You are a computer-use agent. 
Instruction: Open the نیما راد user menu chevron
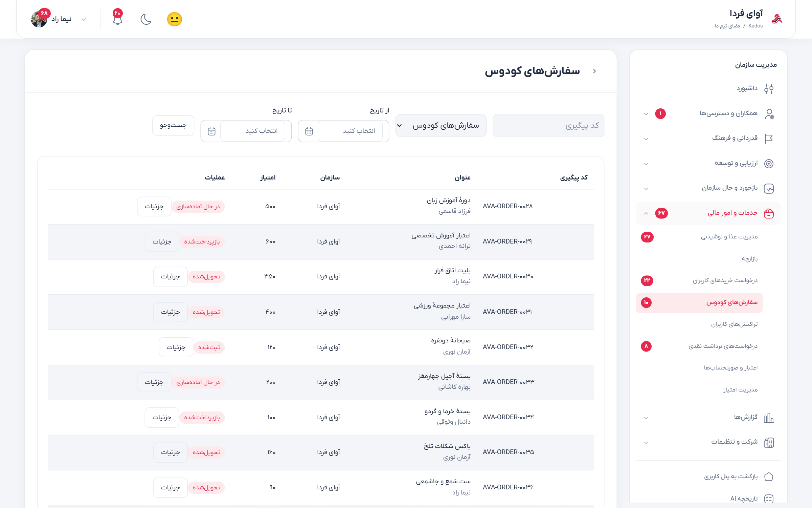click(x=84, y=20)
